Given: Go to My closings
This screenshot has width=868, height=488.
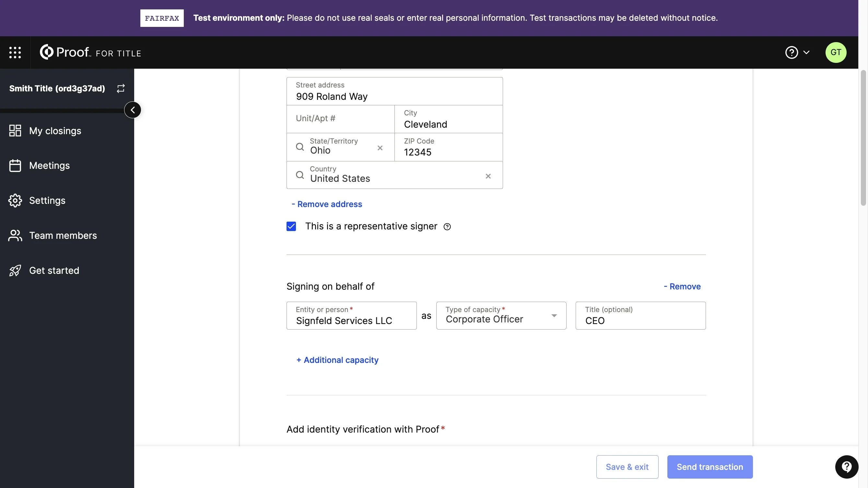Looking at the screenshot, I should (x=55, y=131).
